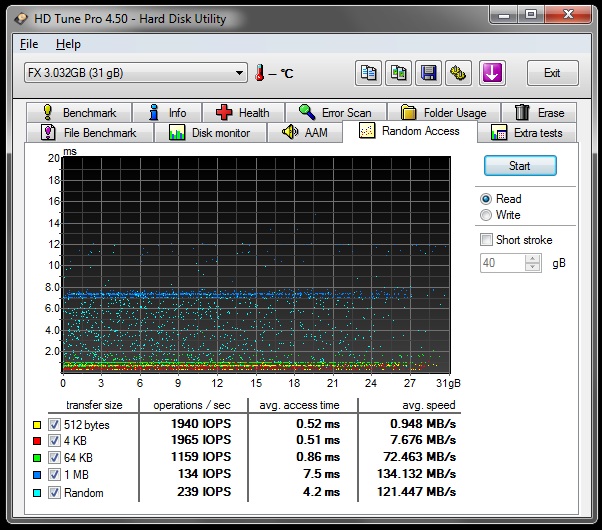The height and width of the screenshot is (530, 602).
Task: Open the Health tab with red cross
Action: pyautogui.click(x=242, y=113)
